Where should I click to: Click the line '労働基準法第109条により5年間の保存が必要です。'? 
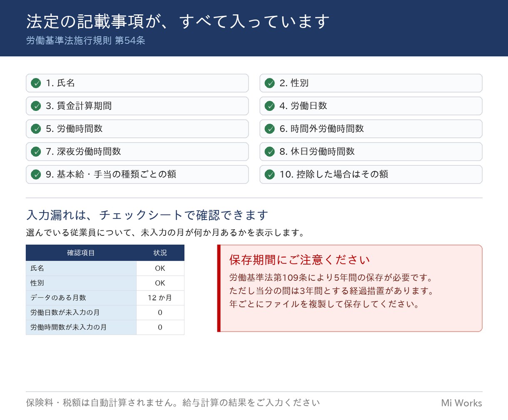tap(332, 277)
